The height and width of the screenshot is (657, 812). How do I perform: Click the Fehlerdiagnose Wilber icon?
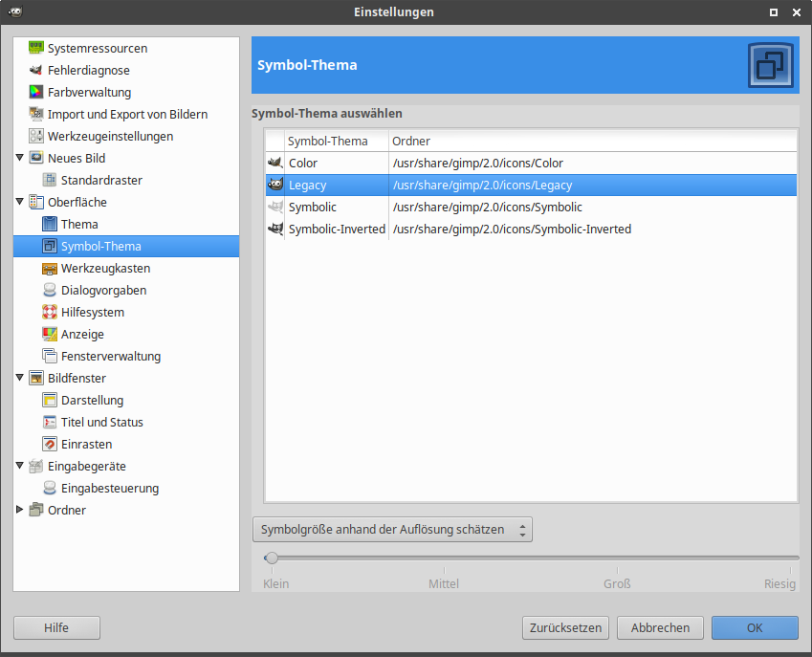click(36, 70)
